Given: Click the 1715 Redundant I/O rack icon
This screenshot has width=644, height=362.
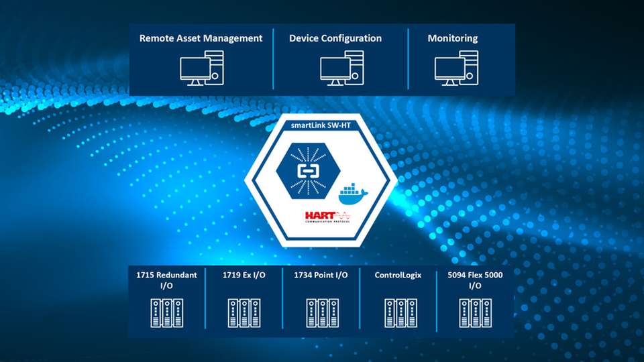Looking at the screenshot, I should pyautogui.click(x=167, y=313).
